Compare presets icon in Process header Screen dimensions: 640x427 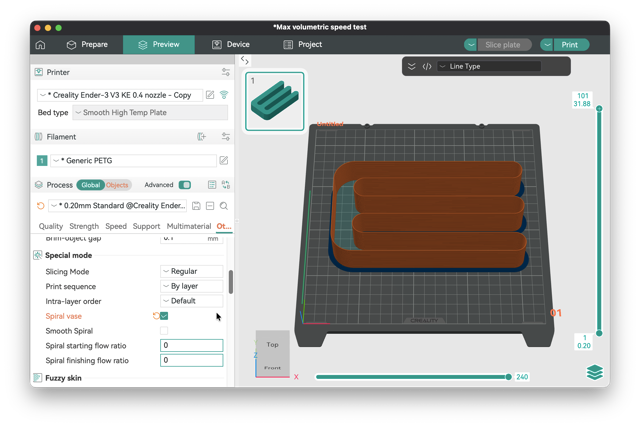(226, 185)
